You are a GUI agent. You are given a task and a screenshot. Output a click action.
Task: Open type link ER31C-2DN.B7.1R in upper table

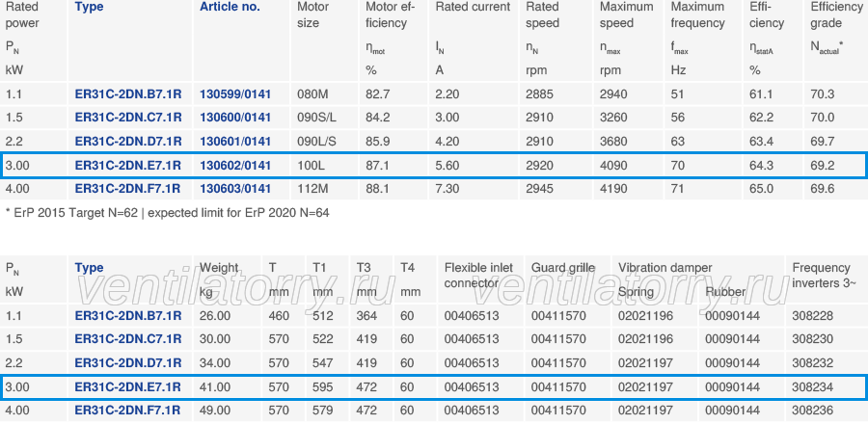(x=128, y=94)
